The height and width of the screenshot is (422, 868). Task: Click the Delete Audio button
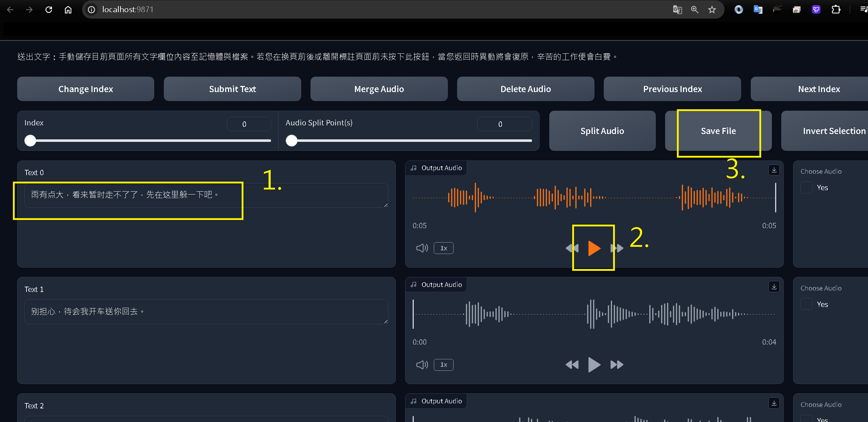tap(526, 89)
